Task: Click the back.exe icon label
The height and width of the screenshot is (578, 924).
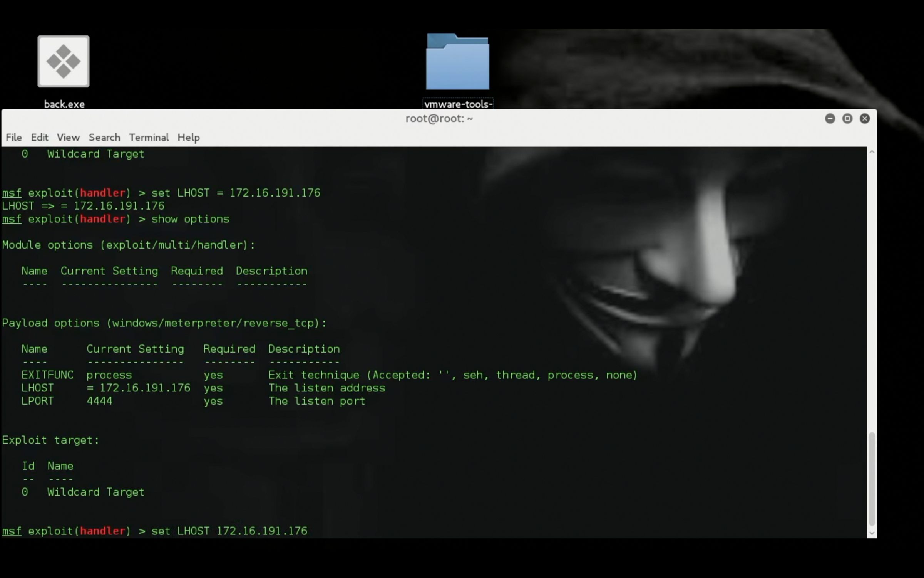Action: coord(64,104)
